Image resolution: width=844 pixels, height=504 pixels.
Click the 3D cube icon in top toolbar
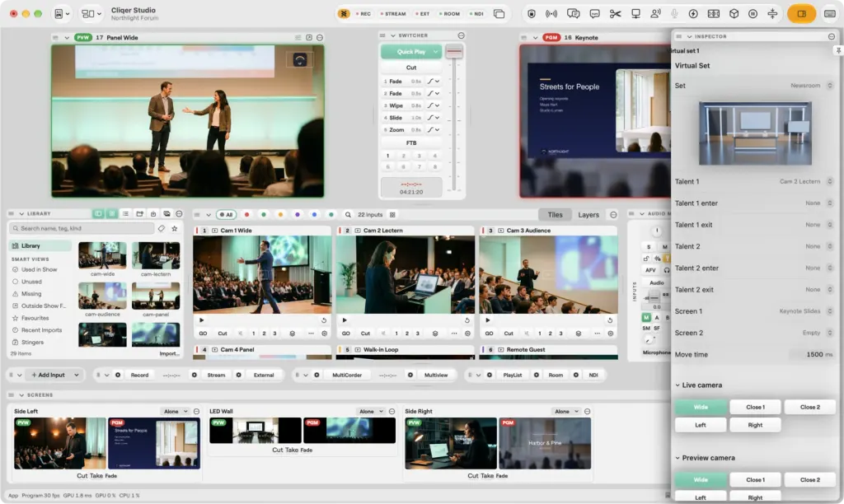click(734, 14)
